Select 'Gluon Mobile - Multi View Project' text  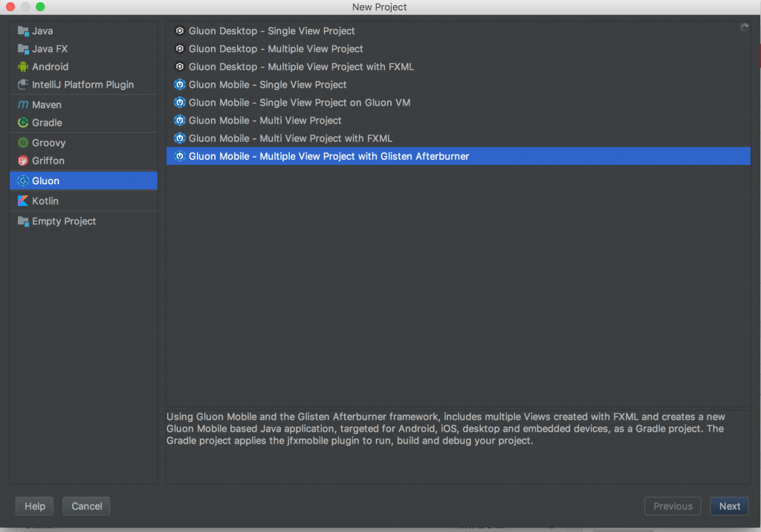tap(265, 120)
